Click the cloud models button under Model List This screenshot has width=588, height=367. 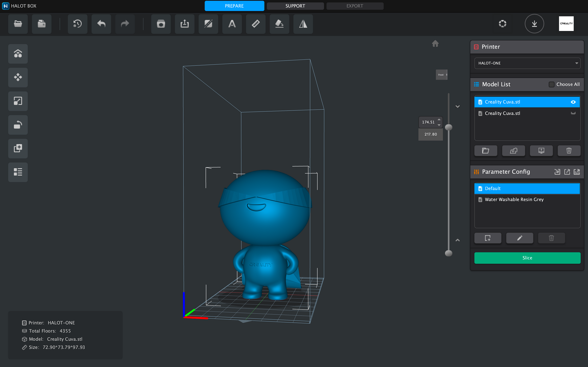tap(513, 151)
